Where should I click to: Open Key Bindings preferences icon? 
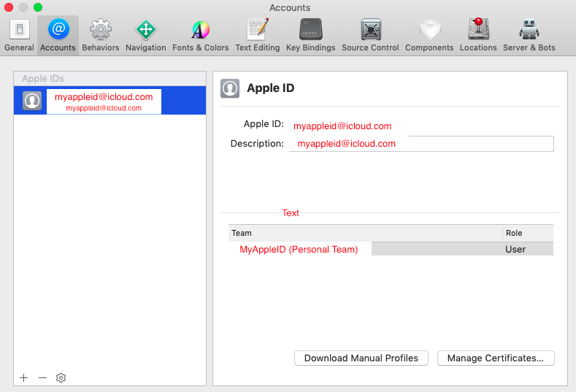click(x=310, y=29)
